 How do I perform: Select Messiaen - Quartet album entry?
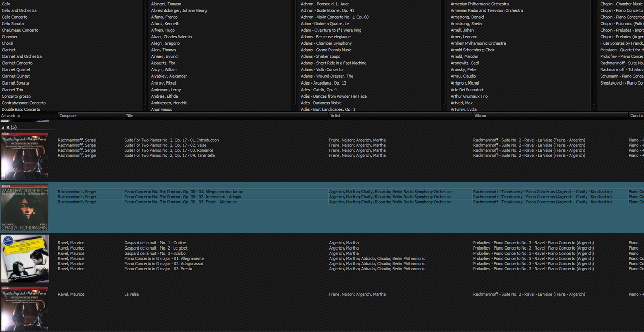click(x=622, y=50)
